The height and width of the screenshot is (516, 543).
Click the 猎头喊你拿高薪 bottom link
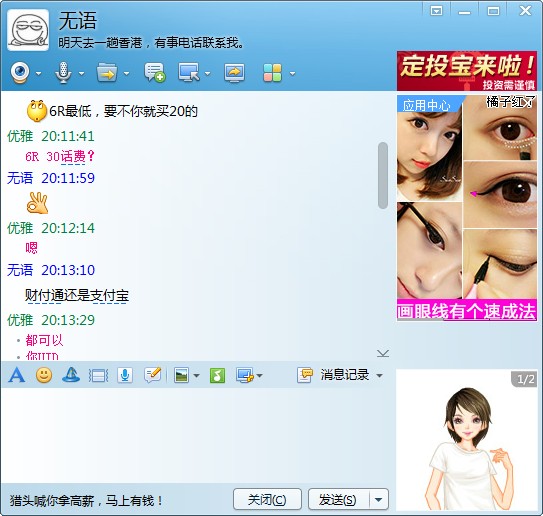[86, 501]
